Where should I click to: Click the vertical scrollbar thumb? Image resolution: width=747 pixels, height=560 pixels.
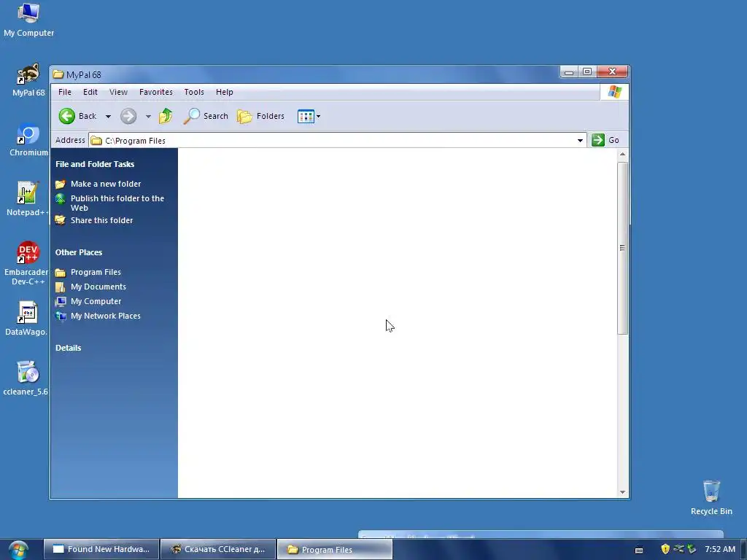(622, 248)
